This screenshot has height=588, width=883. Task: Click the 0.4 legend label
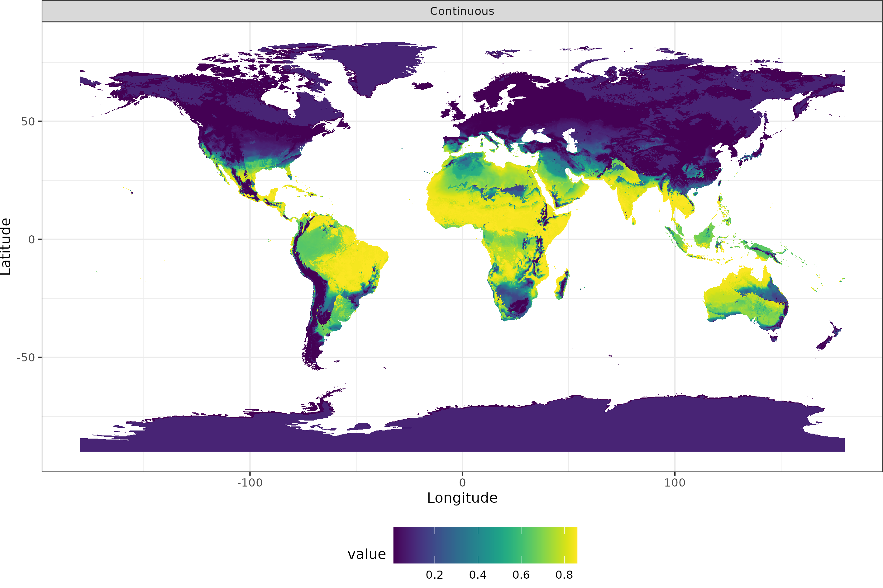coord(478,575)
